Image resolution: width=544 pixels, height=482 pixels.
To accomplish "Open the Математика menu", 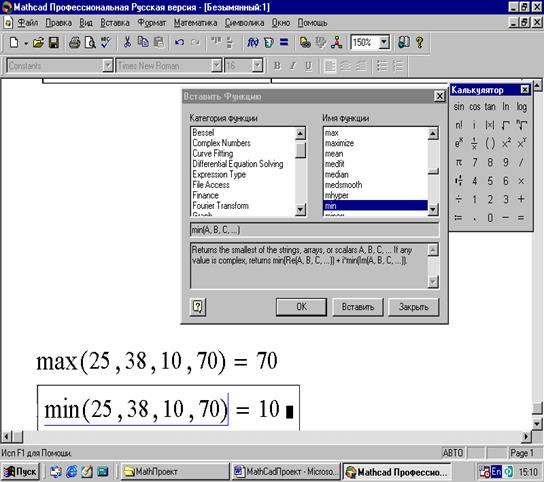I will [x=195, y=23].
